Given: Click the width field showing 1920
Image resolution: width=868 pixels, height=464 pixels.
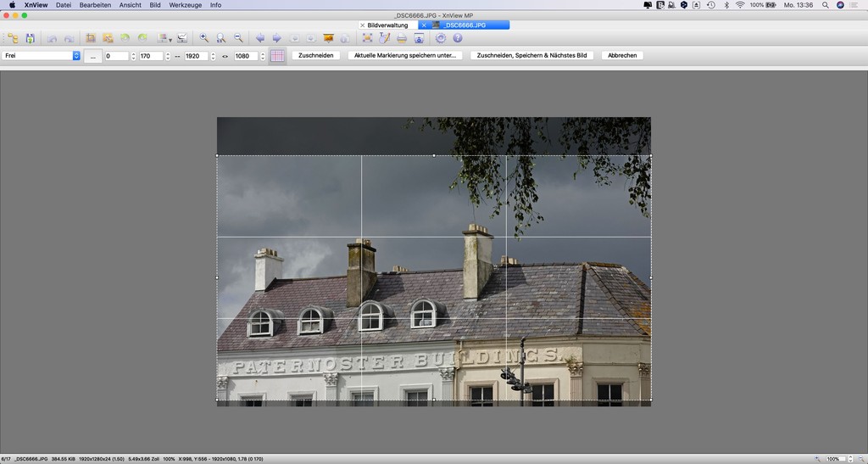Looking at the screenshot, I should [x=197, y=56].
